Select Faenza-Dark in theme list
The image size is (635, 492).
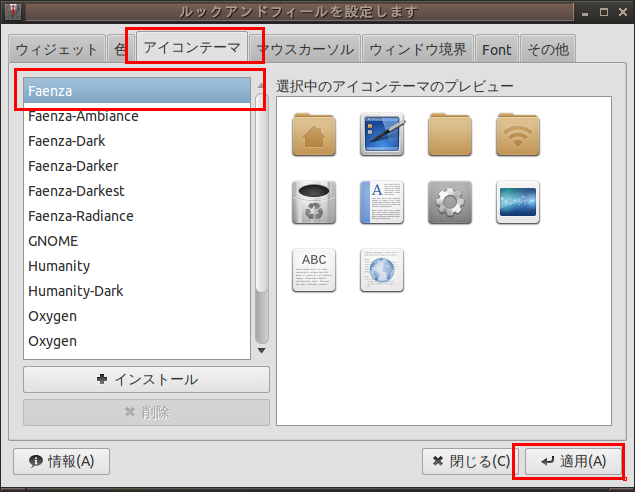point(137,141)
